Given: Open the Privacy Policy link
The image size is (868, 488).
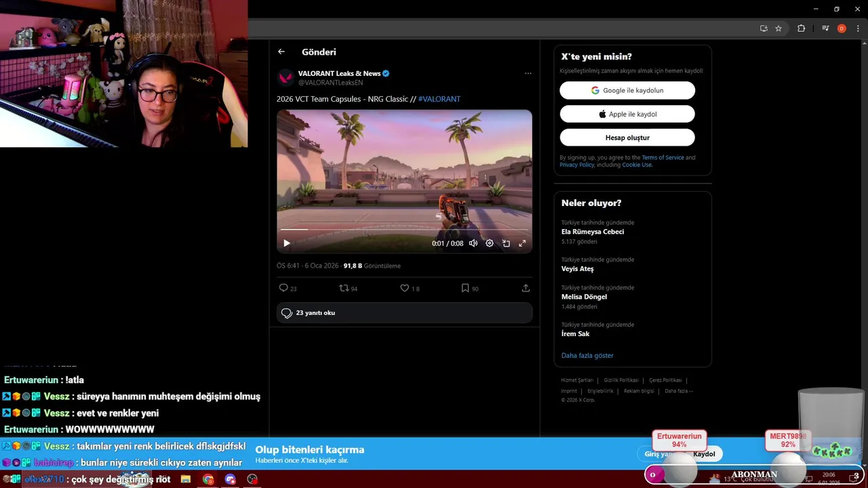Looking at the screenshot, I should (x=576, y=165).
